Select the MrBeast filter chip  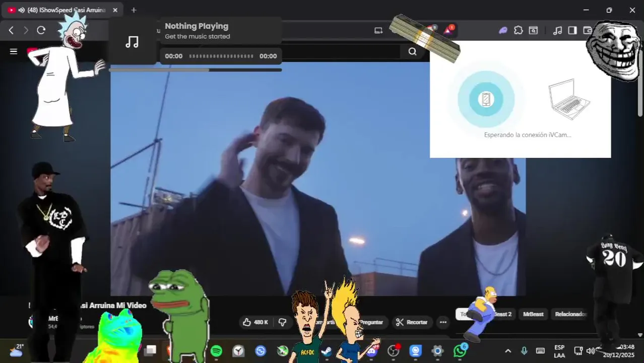click(533, 314)
